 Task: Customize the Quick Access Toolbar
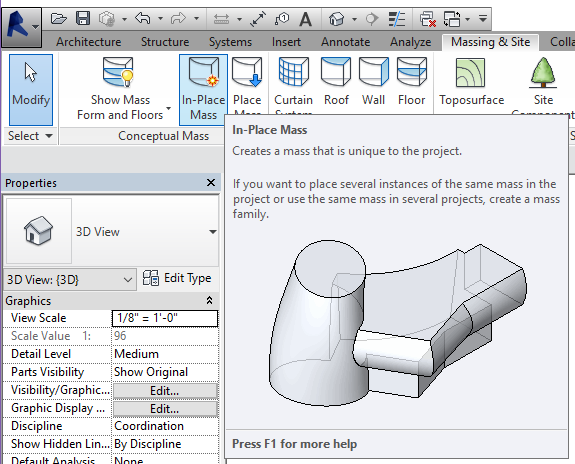(483, 18)
